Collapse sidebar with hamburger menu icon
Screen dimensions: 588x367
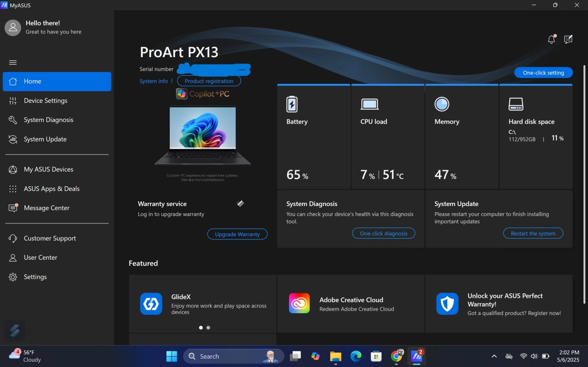[x=13, y=62]
